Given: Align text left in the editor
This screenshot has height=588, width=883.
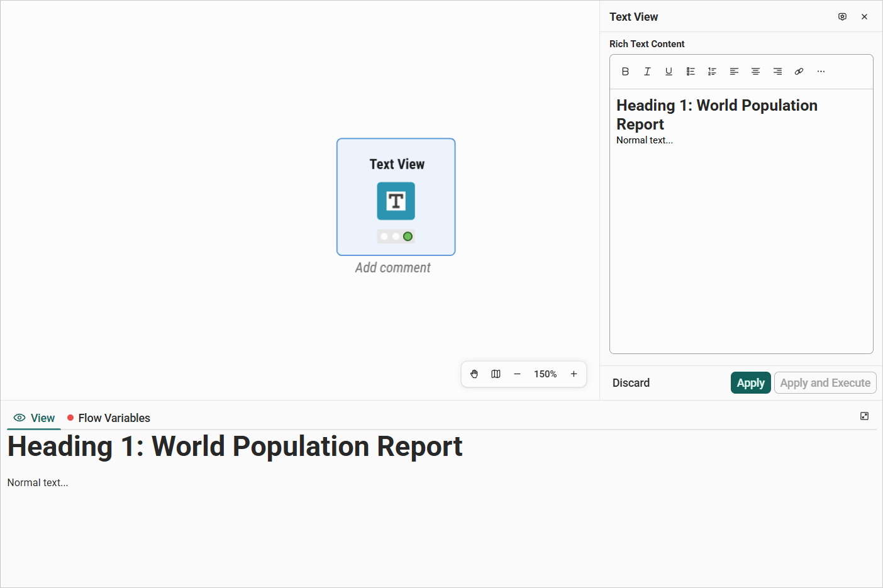Looking at the screenshot, I should pos(734,72).
